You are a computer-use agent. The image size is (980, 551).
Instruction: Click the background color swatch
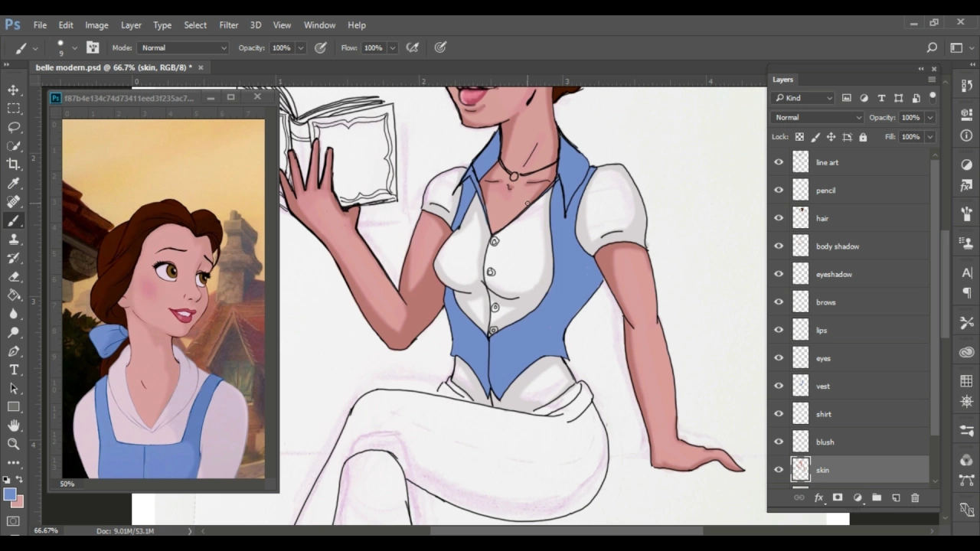click(x=18, y=502)
